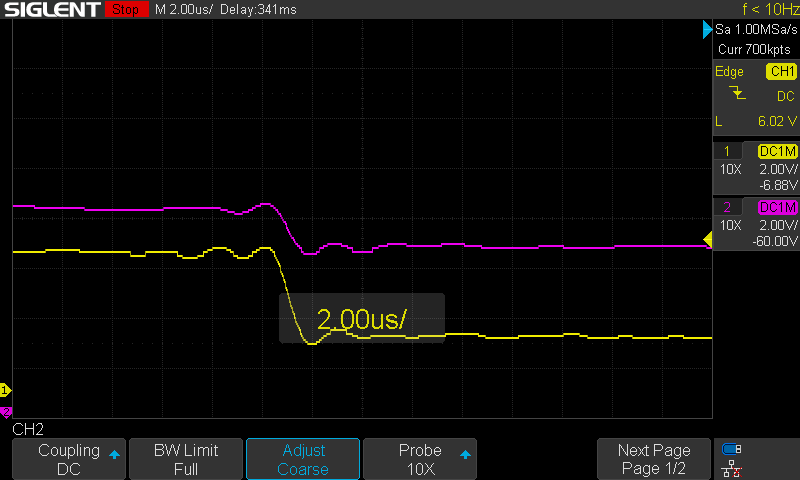Click the yellow trigger level arrow marker
Image resolution: width=800 pixels, height=480 pixels.
point(708,240)
